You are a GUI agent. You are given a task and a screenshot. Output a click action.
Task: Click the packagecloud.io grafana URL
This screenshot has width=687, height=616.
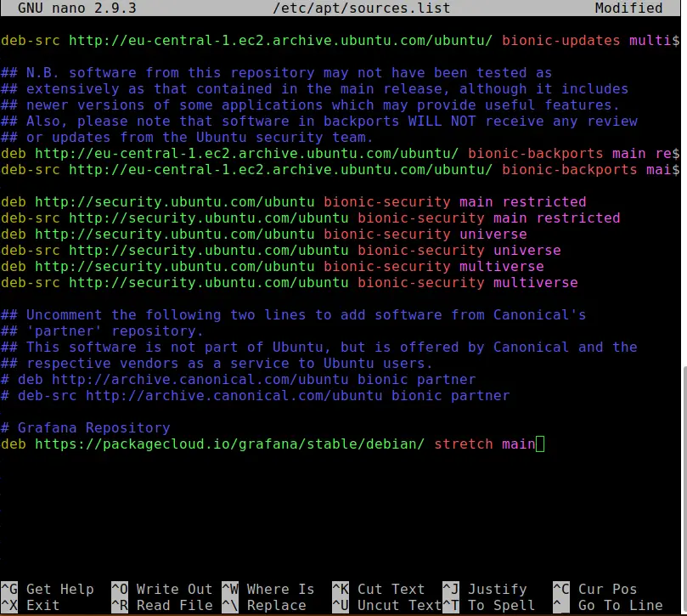(x=229, y=444)
